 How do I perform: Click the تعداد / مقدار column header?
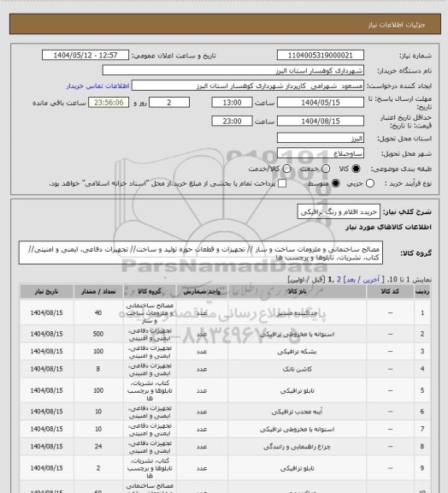98,292
